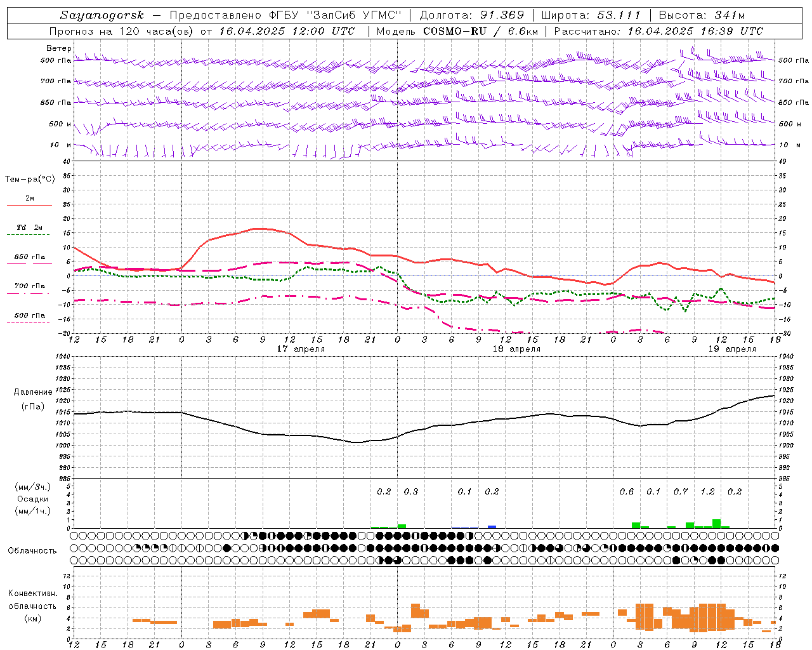Click the Конвективн. convective cloud label
Viewport: 812px width, 650px height.
click(x=33, y=594)
